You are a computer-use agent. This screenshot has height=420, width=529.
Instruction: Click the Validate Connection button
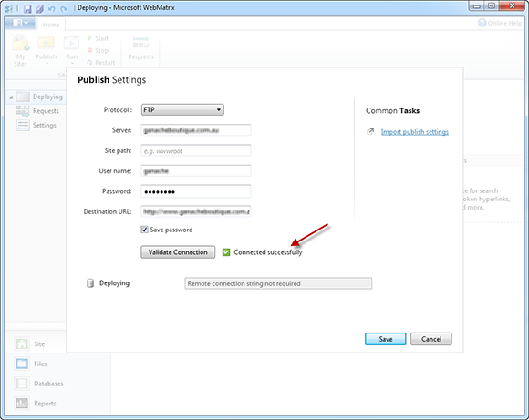point(178,252)
